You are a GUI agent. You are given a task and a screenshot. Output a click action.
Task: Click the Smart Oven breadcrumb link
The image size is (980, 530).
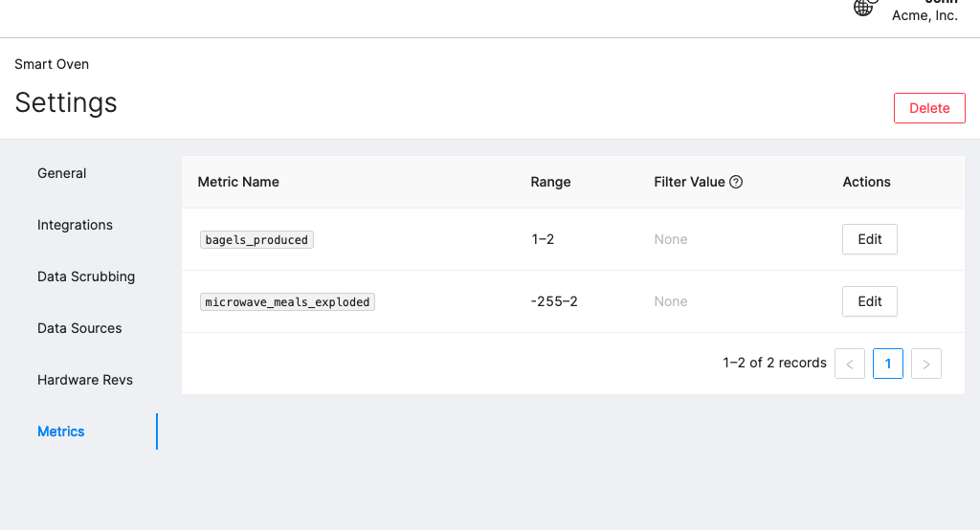52,64
